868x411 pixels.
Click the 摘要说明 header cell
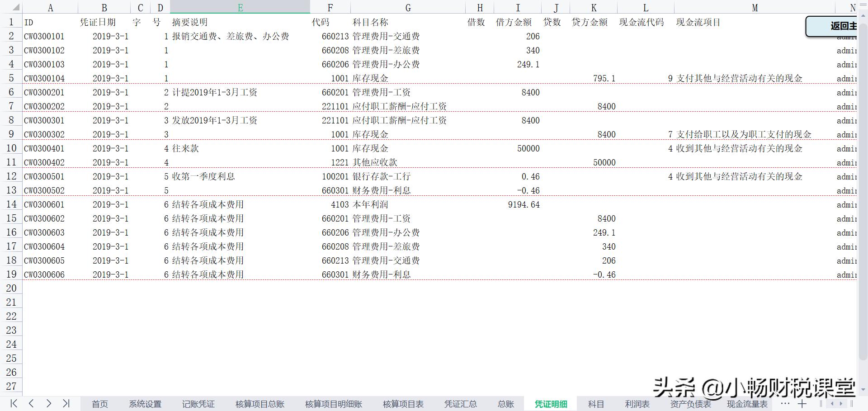click(x=240, y=22)
